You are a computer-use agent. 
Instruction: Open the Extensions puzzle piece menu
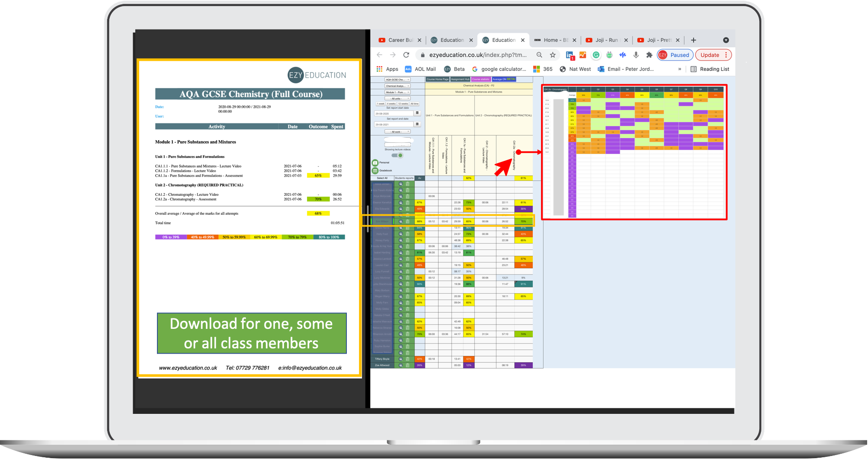click(x=649, y=55)
